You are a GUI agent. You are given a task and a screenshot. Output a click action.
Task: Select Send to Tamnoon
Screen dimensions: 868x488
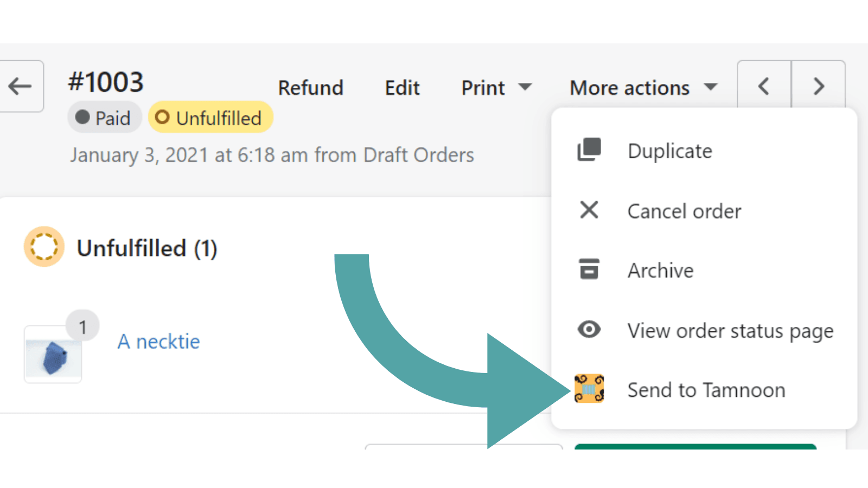point(706,389)
